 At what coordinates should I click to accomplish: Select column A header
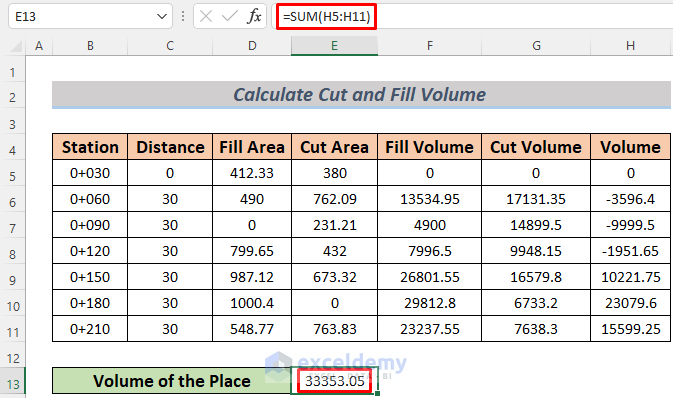pos(39,46)
